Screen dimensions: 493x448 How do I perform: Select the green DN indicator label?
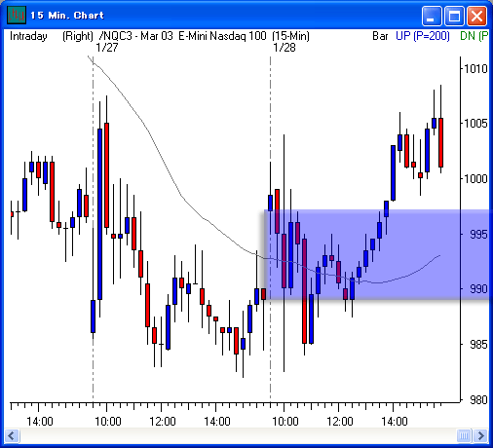point(474,36)
